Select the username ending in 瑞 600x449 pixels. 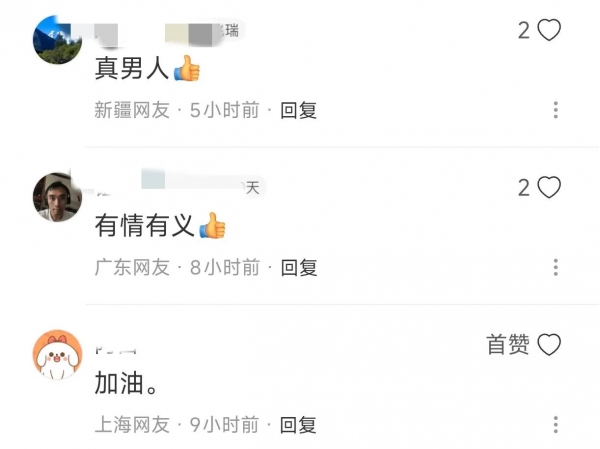pyautogui.click(x=168, y=31)
